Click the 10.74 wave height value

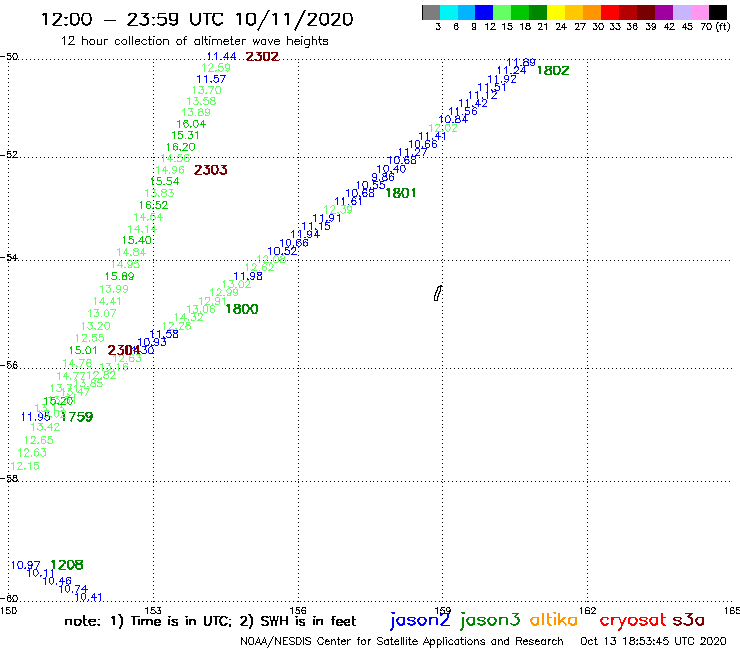(73, 589)
